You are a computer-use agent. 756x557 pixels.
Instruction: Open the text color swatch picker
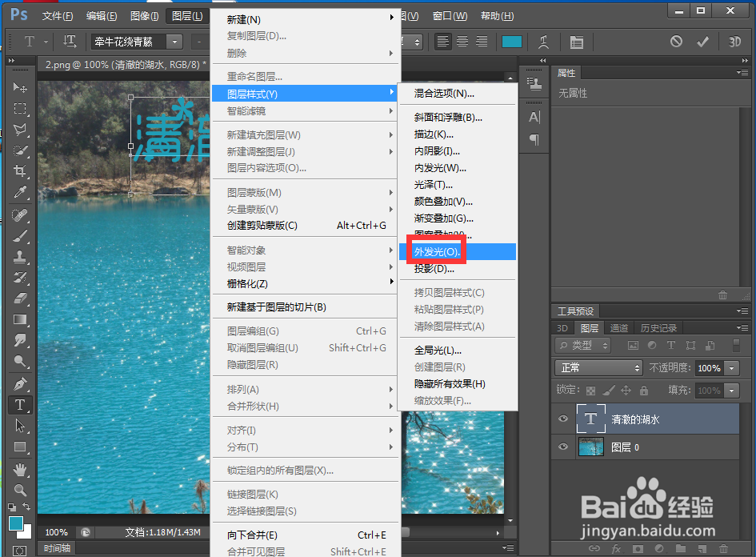[512, 40]
